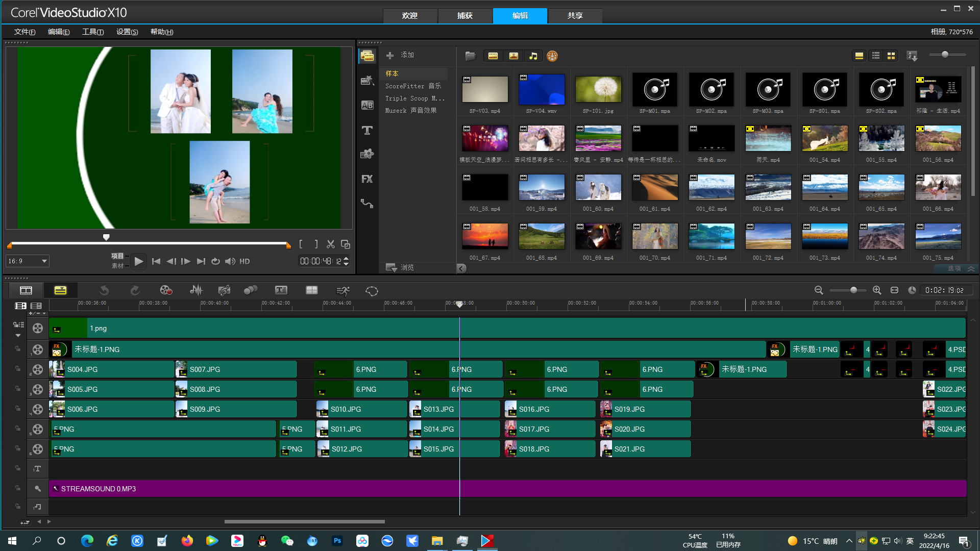Image resolution: width=980 pixels, height=551 pixels.
Task: Open the Path library icon
Action: [x=367, y=204]
